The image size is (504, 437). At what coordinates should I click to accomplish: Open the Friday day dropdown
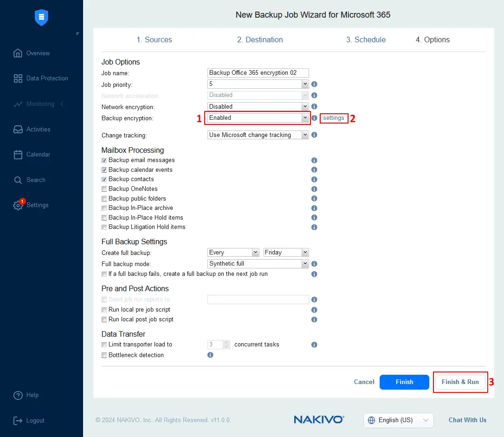pos(286,253)
